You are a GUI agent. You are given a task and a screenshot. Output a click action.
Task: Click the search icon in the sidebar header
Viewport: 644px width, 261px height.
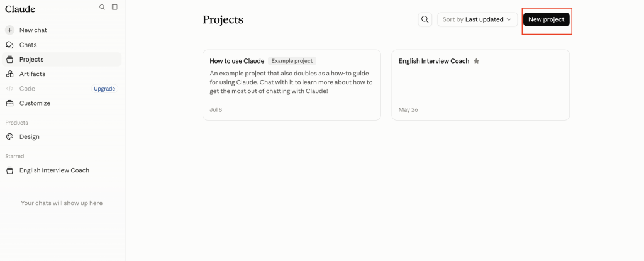pyautogui.click(x=103, y=7)
